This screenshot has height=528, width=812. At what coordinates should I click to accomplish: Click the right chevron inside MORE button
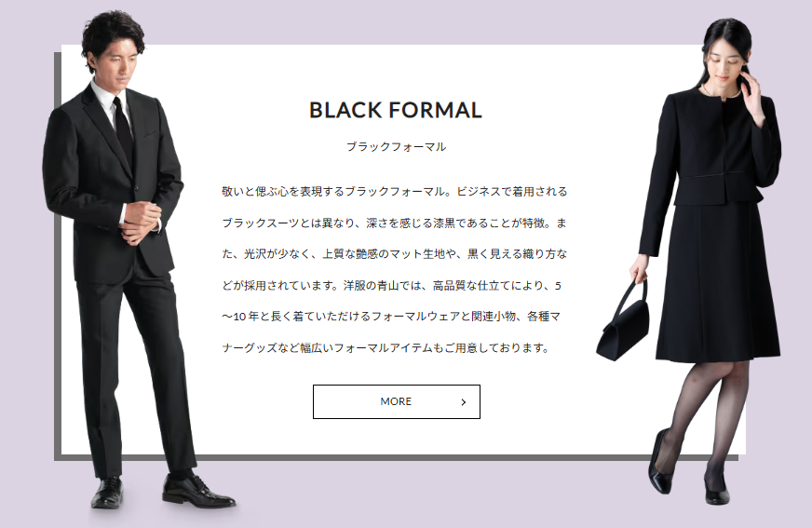(464, 402)
